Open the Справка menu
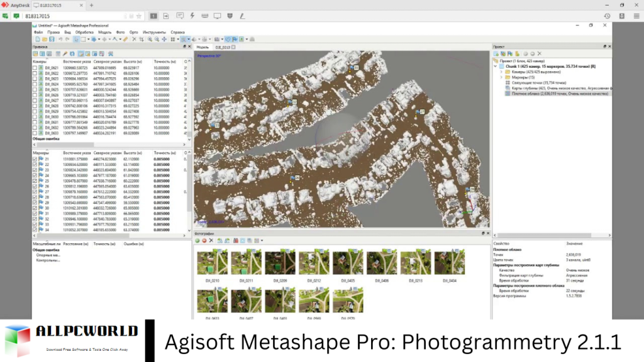Image resolution: width=644 pixels, height=362 pixels. [177, 32]
